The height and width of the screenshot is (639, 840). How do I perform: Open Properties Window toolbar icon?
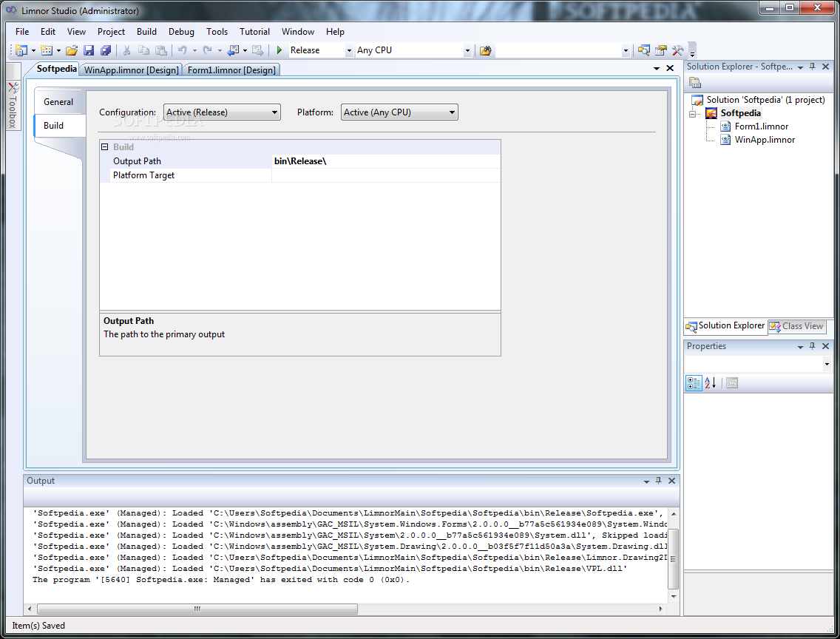tap(661, 50)
